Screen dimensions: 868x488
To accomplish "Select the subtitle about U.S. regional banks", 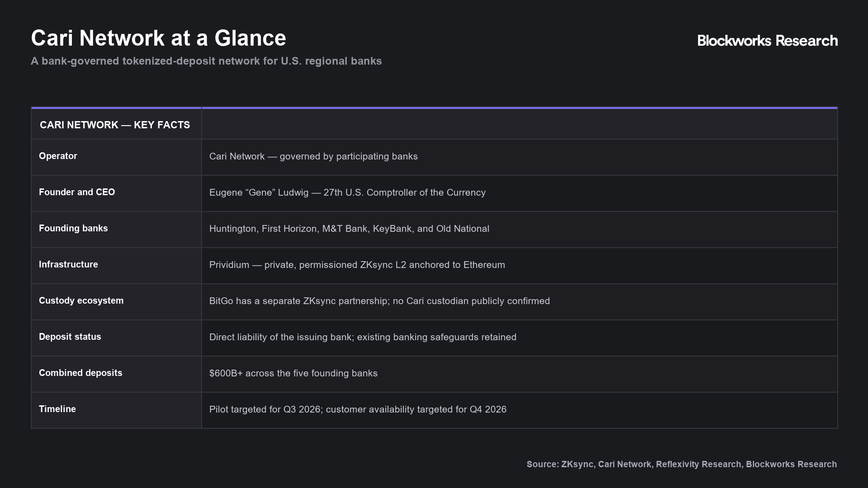I will tap(206, 61).
